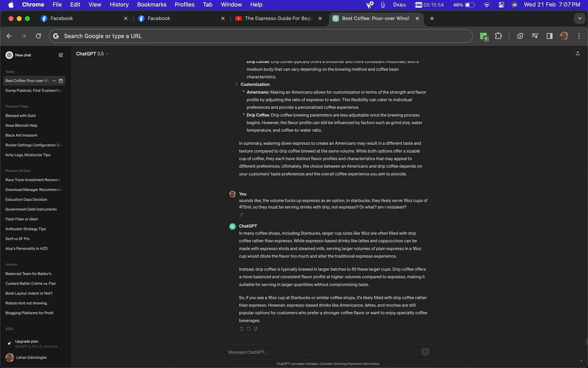The image size is (588, 368).
Task: Open Book Layout: Indent or Not chat
Action: pos(29,294)
